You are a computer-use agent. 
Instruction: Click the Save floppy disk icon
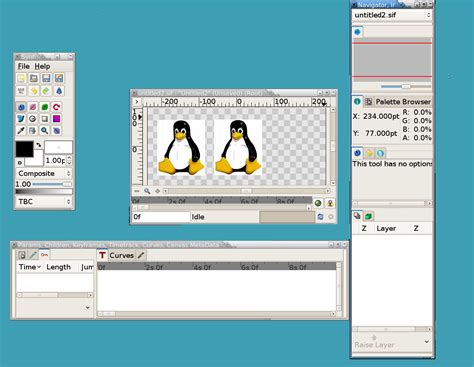coord(46,78)
